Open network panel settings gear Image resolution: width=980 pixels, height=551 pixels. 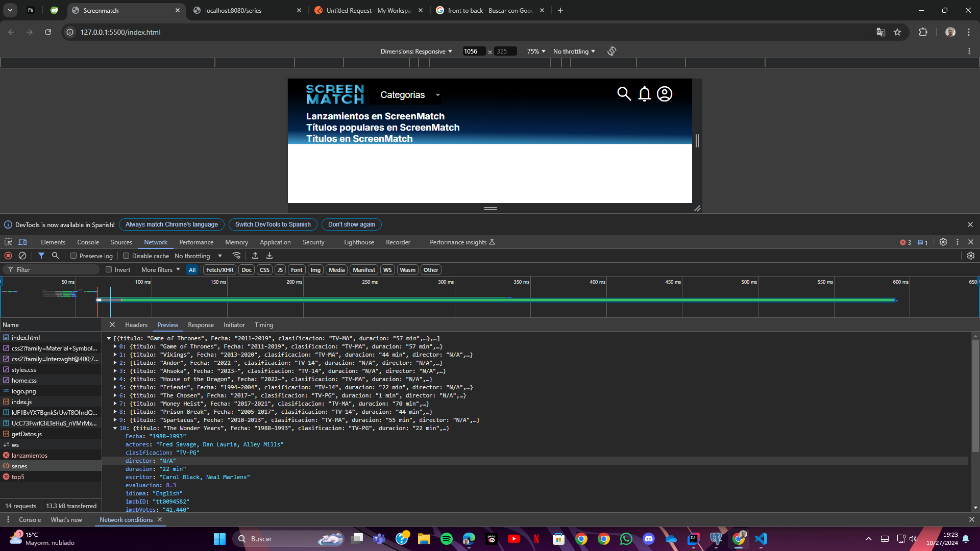[971, 256]
